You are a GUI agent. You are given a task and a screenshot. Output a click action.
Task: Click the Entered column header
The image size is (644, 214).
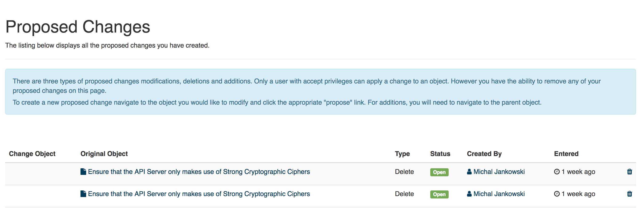coord(566,154)
